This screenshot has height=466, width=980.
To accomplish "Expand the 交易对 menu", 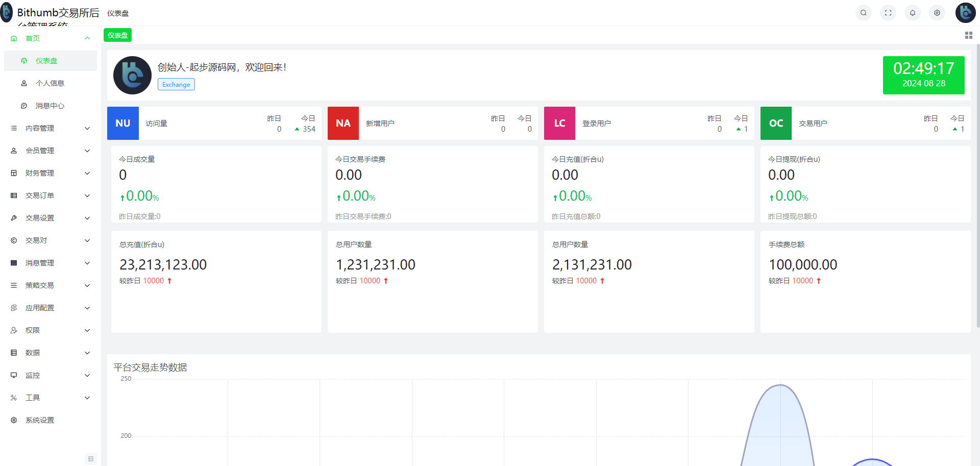I will click(50, 240).
